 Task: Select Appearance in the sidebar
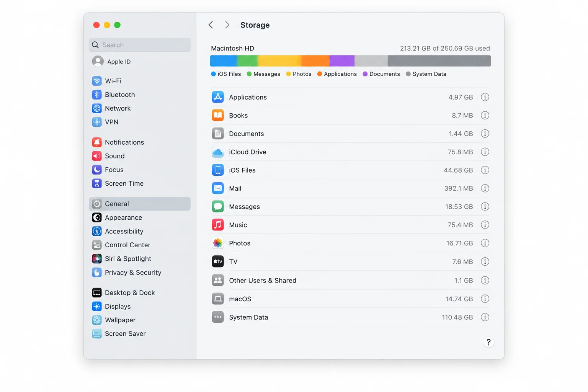coord(140,217)
